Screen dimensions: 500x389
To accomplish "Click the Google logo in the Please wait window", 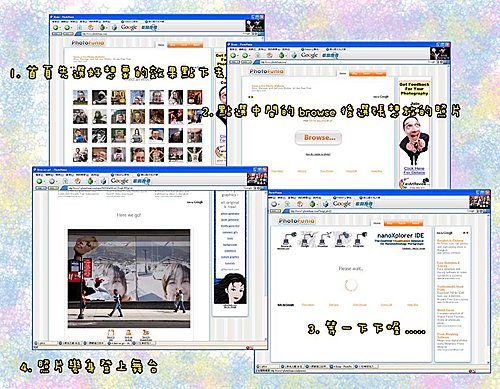I will click(x=342, y=203).
